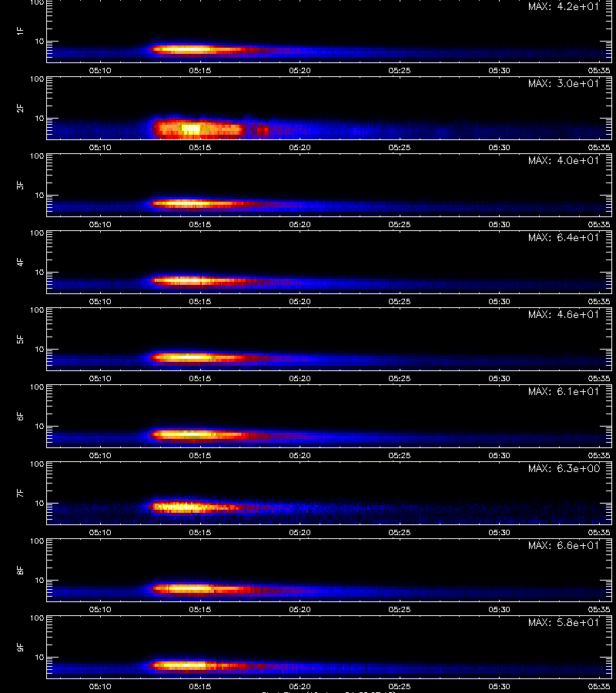Select the MAX: 6.6e+01 readout
This screenshot has width=616, height=693.
pyautogui.click(x=564, y=545)
